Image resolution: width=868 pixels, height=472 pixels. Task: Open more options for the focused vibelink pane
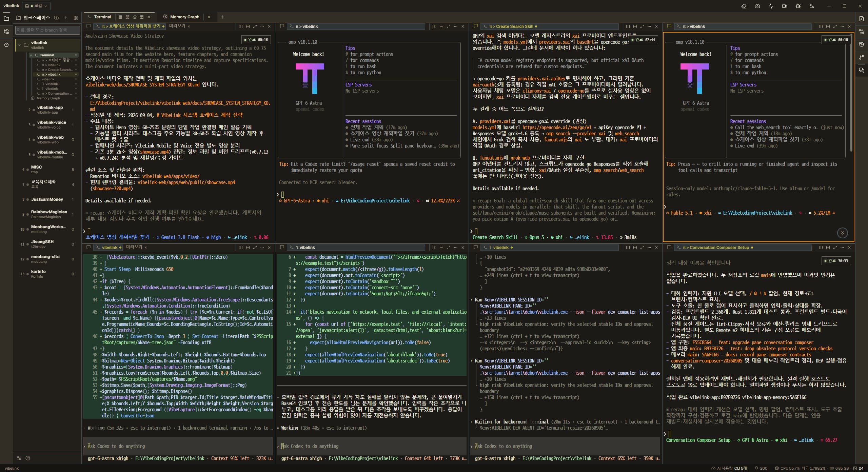click(x=842, y=26)
